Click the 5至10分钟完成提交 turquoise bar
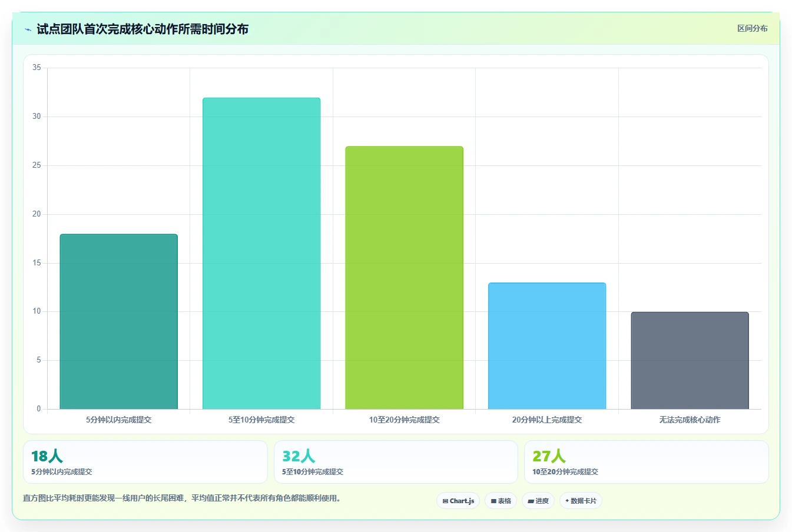Screen dimensions: 792x532 point(261,253)
